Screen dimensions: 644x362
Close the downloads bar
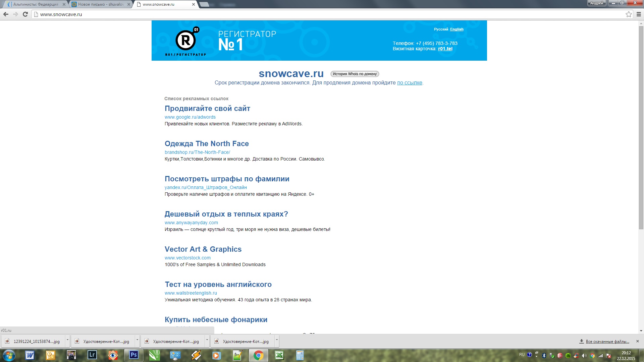tap(637, 341)
